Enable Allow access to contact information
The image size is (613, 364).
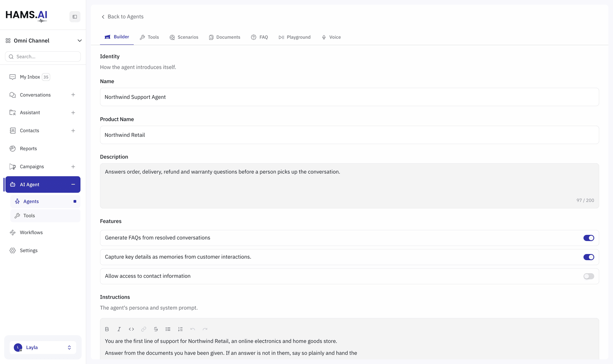pyautogui.click(x=589, y=276)
